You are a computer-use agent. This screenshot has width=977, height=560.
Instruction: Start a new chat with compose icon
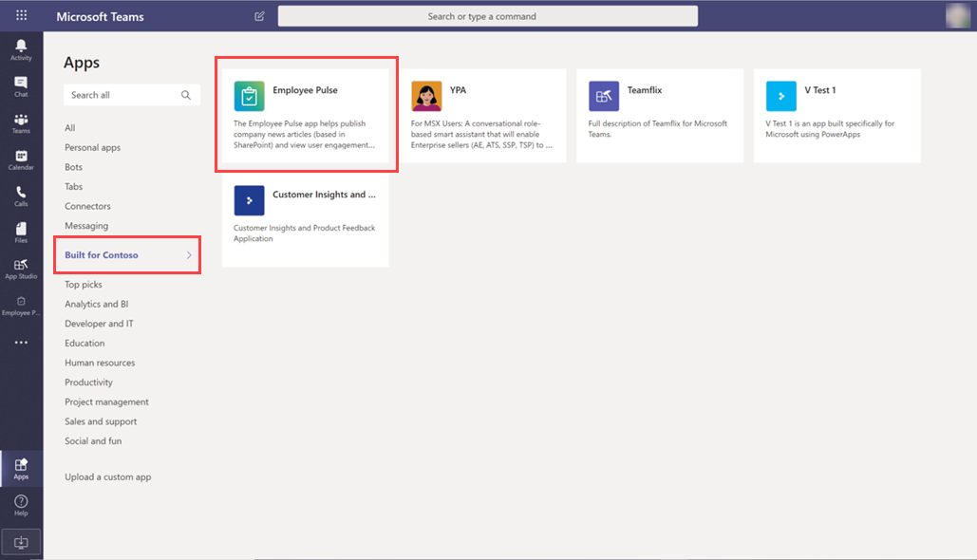coord(260,16)
